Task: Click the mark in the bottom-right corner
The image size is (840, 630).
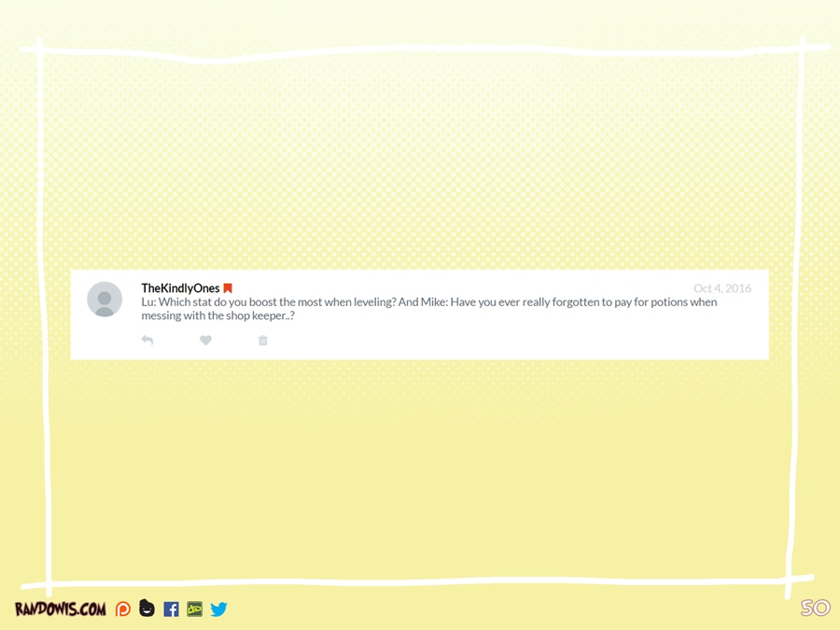Action: pos(815,609)
